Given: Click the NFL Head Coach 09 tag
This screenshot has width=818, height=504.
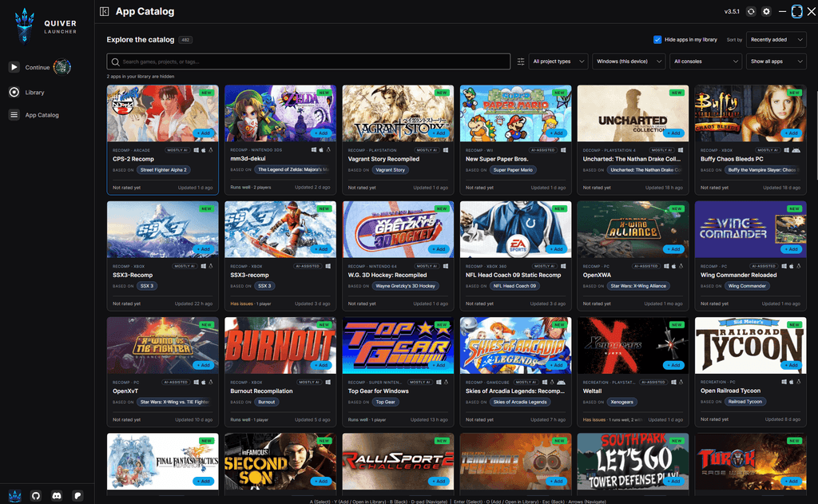Looking at the screenshot, I should pyautogui.click(x=515, y=286).
